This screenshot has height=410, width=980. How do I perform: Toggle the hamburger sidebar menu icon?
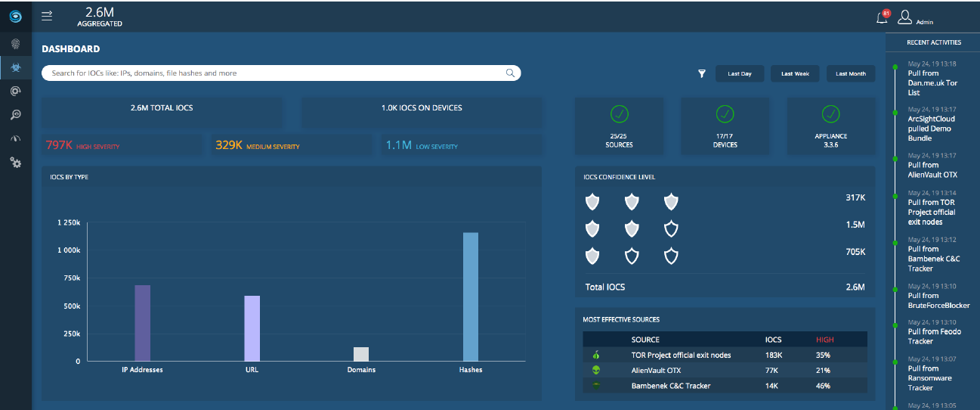(47, 15)
